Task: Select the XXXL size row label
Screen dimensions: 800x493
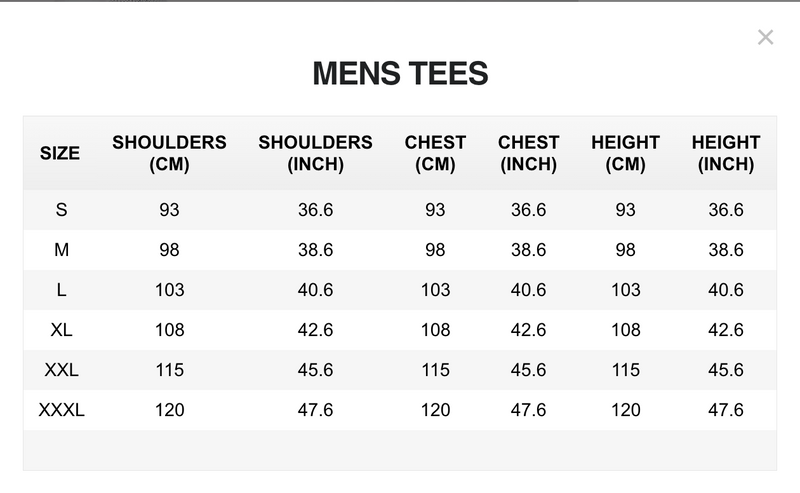Action: coord(61,410)
